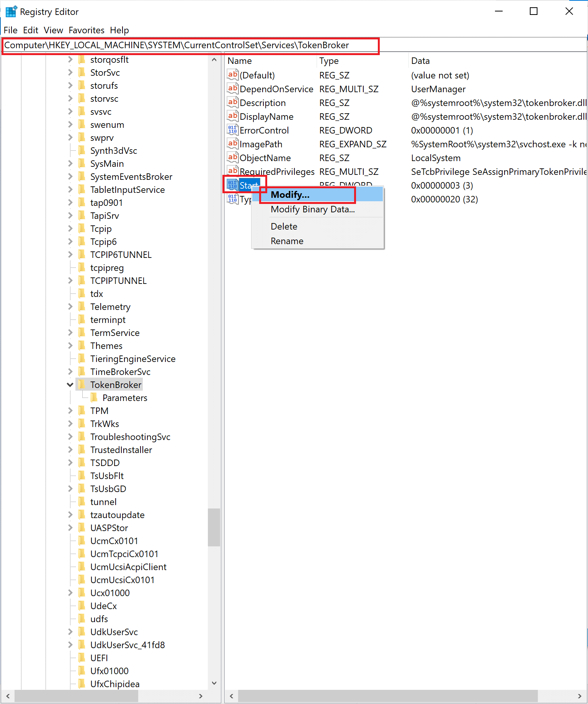Select the UcmUcsiAcpiClient key
Viewport: 588px width, 704px height.
pyautogui.click(x=128, y=567)
